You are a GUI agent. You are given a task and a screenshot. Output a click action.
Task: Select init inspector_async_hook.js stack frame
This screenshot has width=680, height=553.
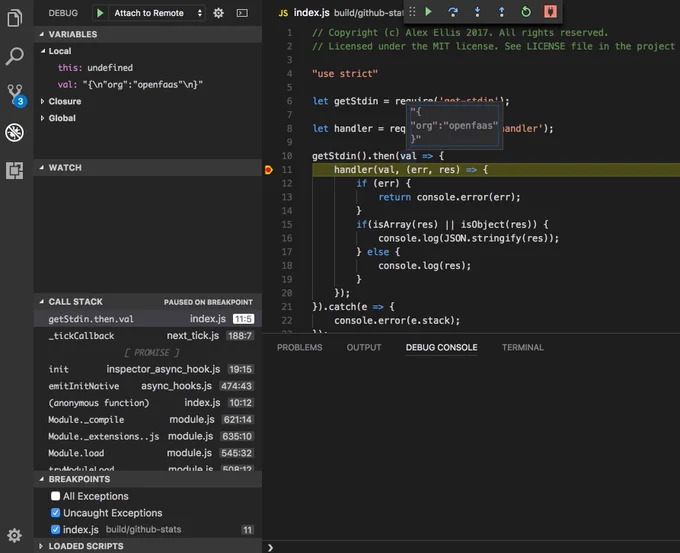coord(148,369)
